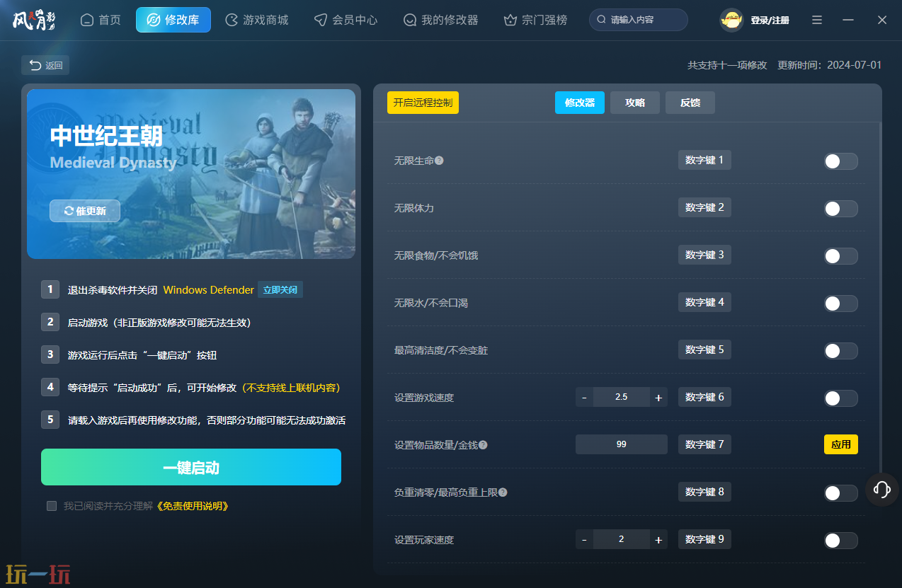Click hotkey 数字键 4 button
This screenshot has width=902, height=588.
click(x=704, y=302)
